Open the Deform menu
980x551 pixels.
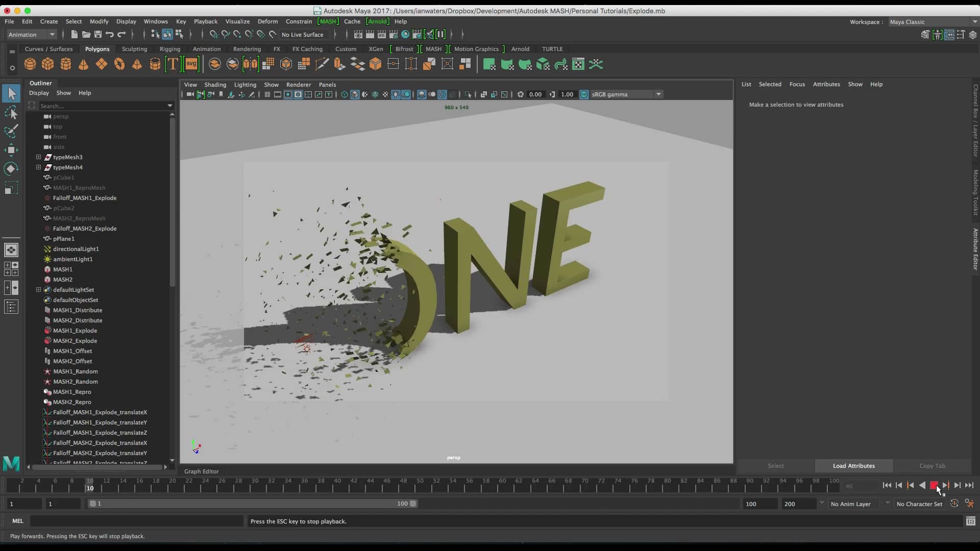pos(267,21)
